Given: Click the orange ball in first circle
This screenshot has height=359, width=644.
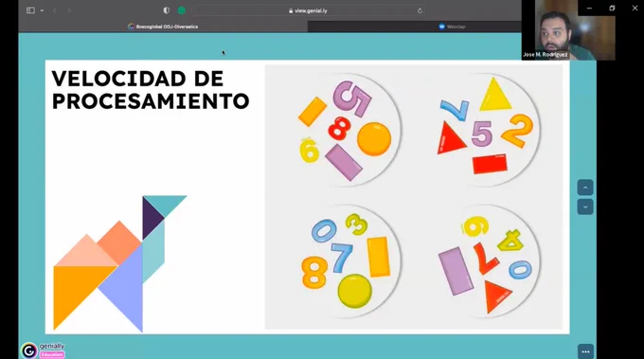Looking at the screenshot, I should click(374, 139).
